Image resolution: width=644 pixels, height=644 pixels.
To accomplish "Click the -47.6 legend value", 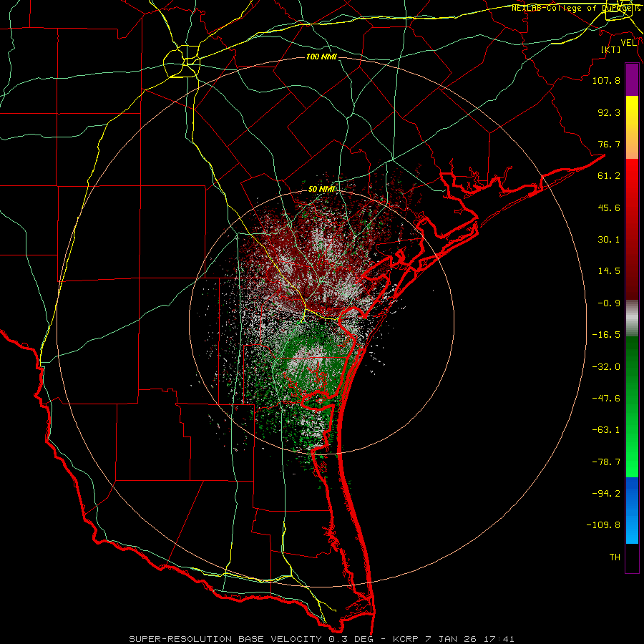I will 606,399.
